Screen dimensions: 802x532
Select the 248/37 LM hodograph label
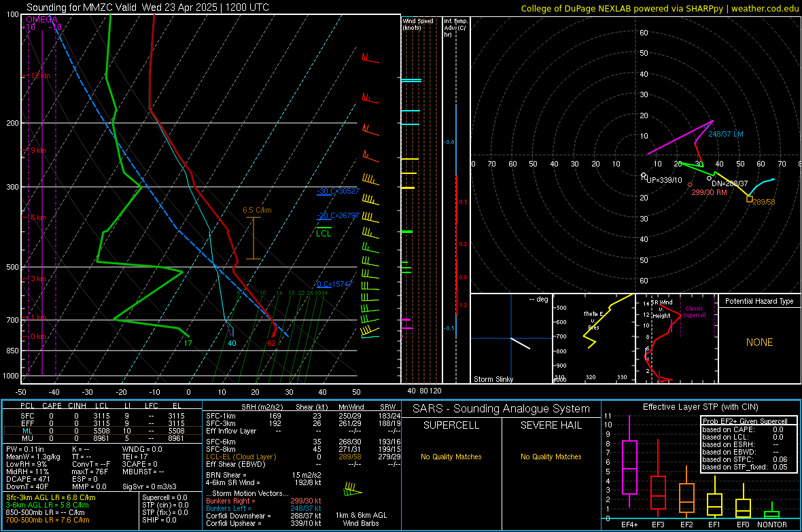[726, 134]
